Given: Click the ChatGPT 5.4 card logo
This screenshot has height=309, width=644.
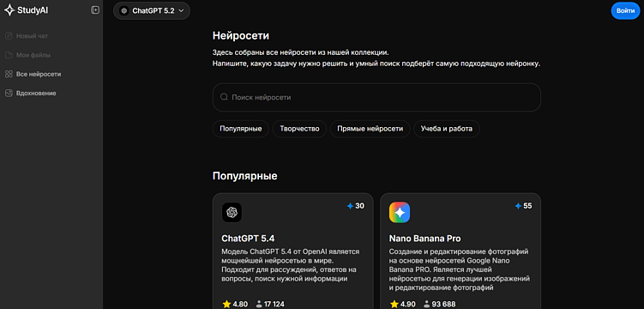Looking at the screenshot, I should (x=232, y=213).
